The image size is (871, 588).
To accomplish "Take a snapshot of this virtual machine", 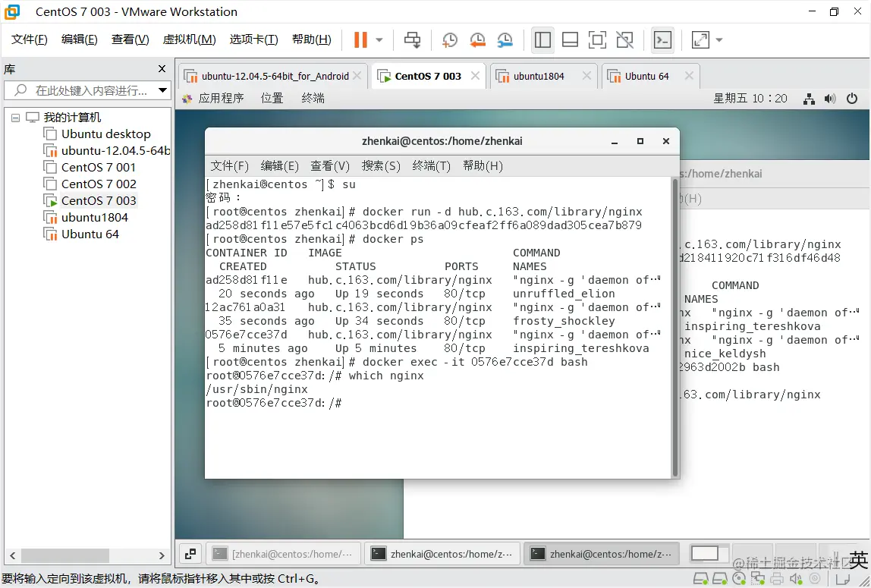I will (x=449, y=39).
